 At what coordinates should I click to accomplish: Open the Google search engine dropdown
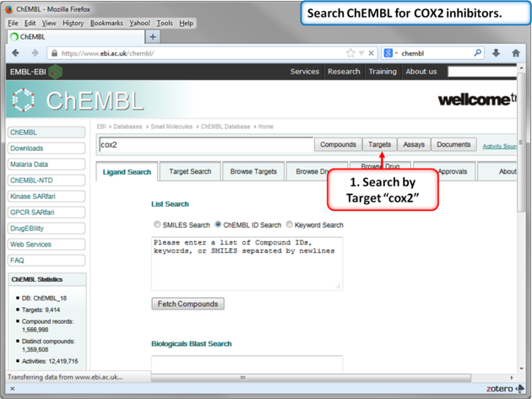[x=390, y=53]
